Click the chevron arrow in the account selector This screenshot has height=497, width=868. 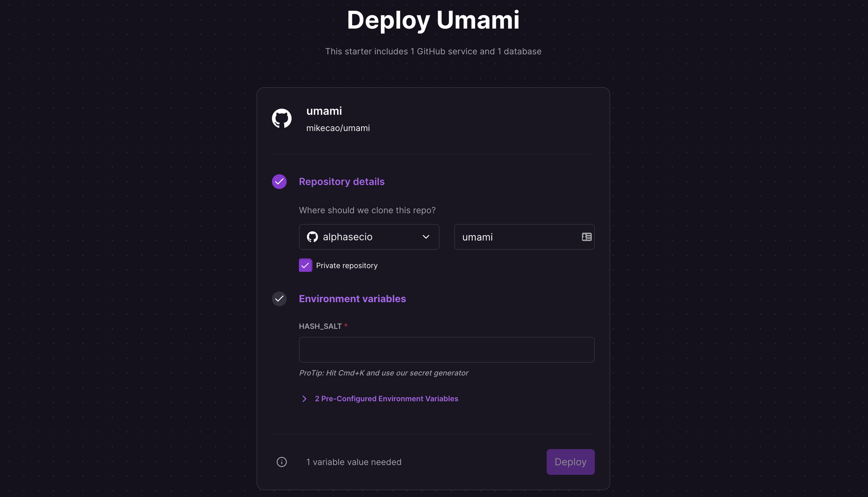pyautogui.click(x=426, y=237)
